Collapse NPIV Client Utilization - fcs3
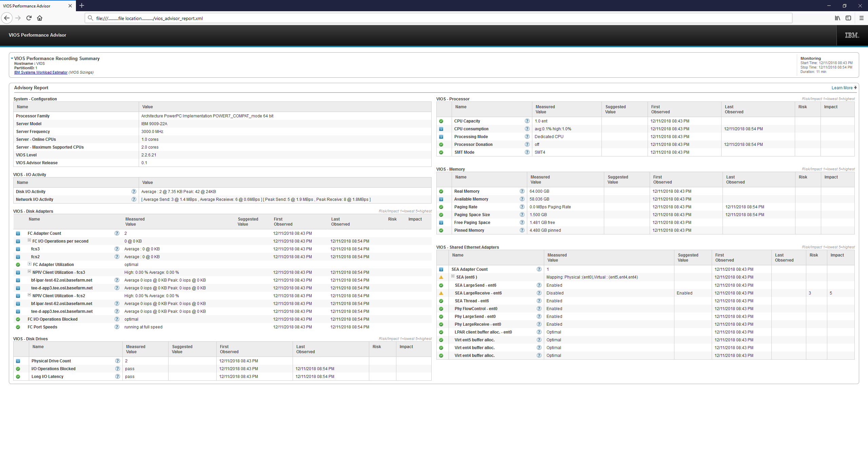 pos(29,271)
